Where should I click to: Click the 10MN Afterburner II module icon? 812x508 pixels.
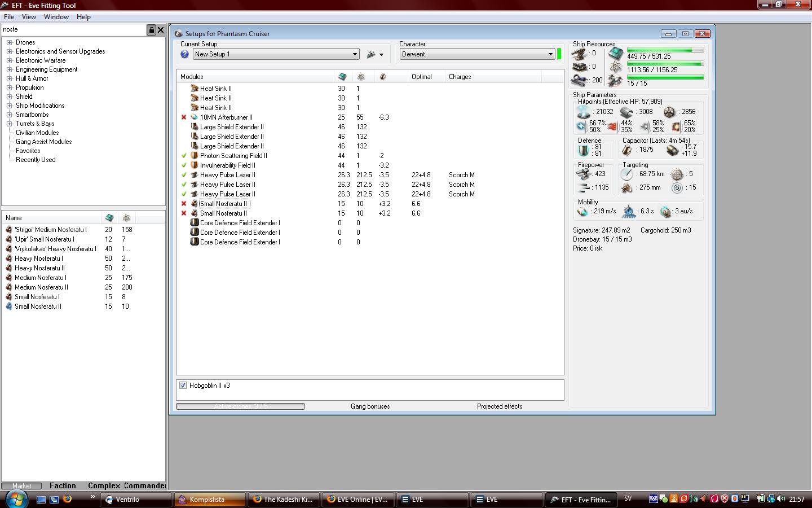point(194,117)
